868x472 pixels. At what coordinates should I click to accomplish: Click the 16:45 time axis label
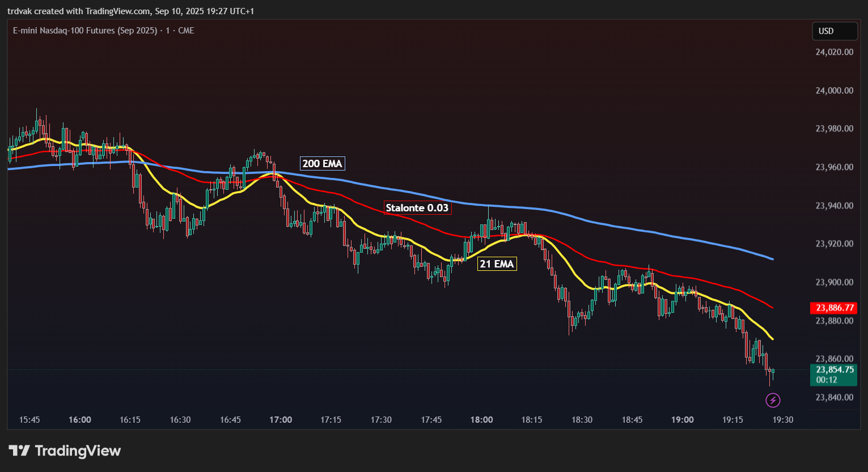click(x=230, y=420)
